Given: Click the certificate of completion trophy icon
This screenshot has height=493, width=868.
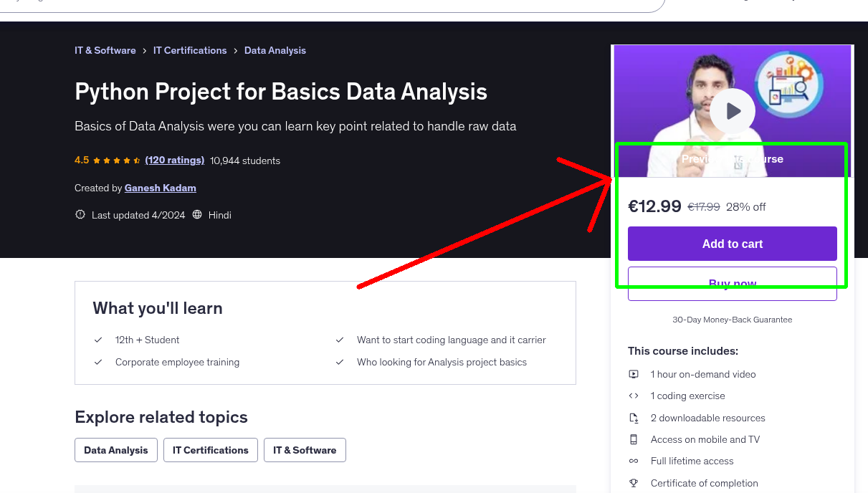Looking at the screenshot, I should coord(634,483).
